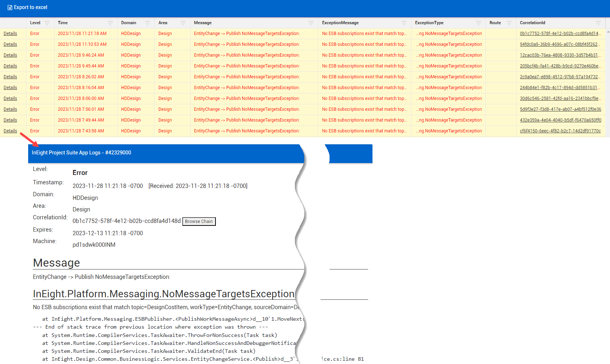Follow correlation ID link starting 244b84e1
This screenshot has width=610, height=364.
[560, 88]
